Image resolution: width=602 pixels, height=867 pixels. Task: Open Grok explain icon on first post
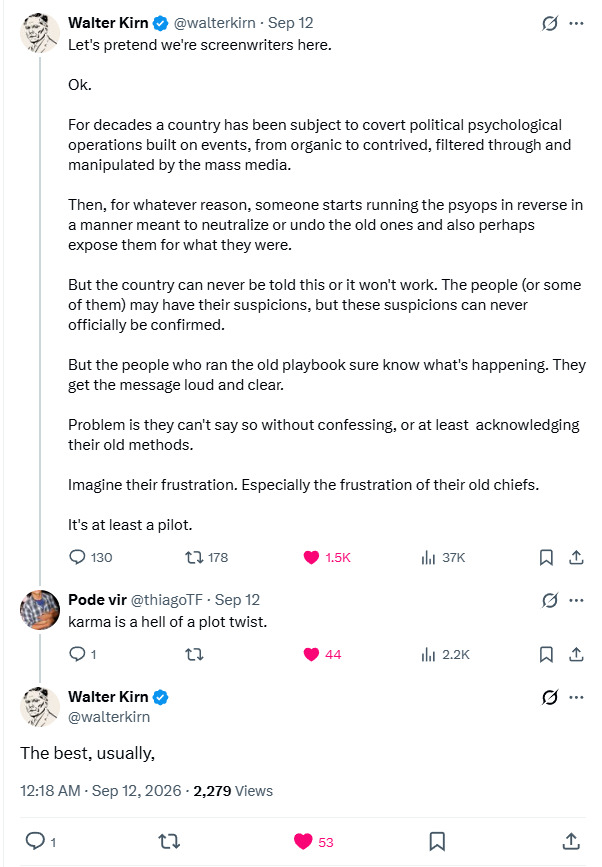click(549, 23)
